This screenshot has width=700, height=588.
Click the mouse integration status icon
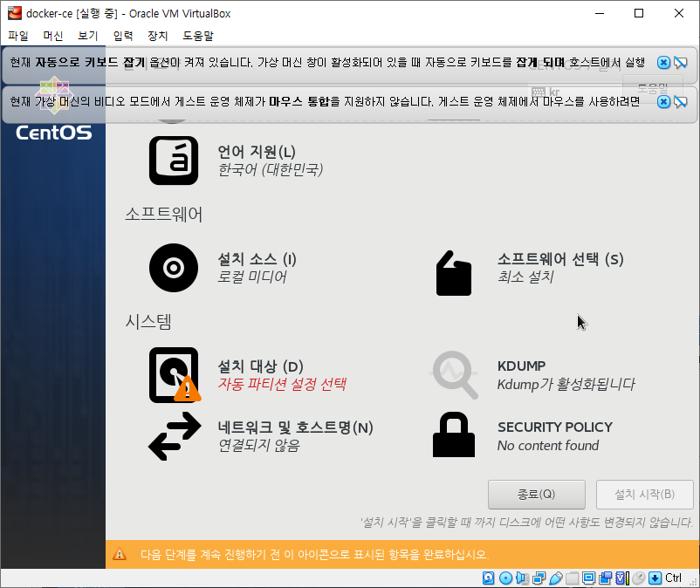pyautogui.click(x=639, y=578)
